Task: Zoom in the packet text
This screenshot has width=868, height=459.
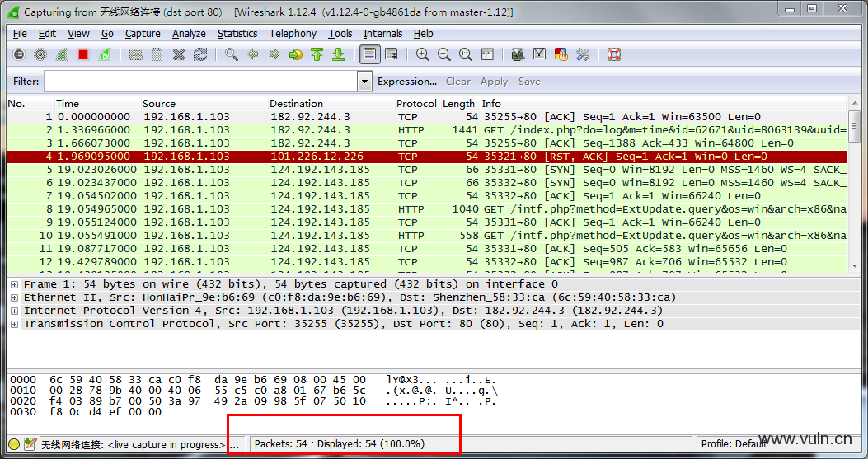Action: coord(422,54)
